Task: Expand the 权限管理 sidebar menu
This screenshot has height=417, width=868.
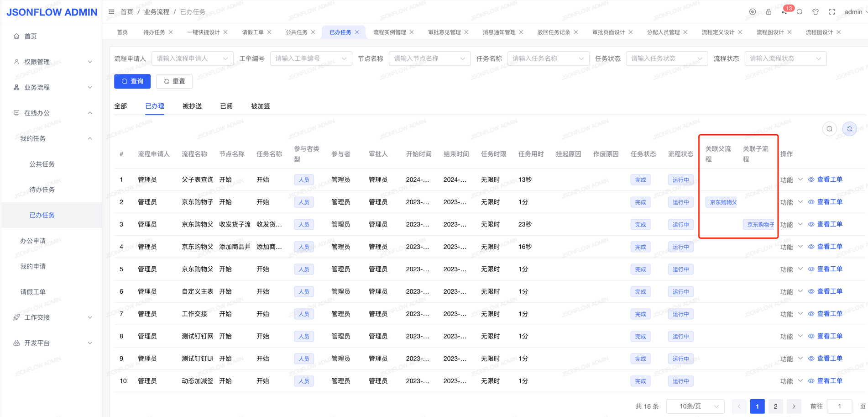Action: pos(52,62)
